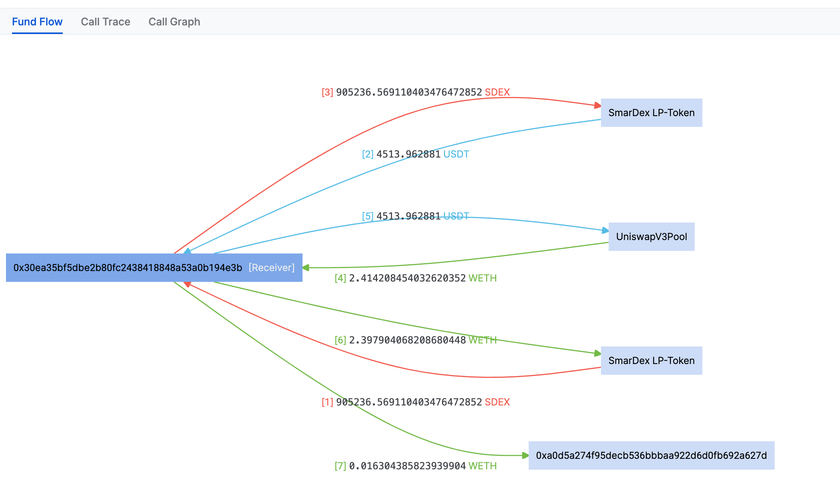Viewport: 840px width, 504px height.
Task: Click transfer label [1] 905236 SDEX
Action: click(416, 402)
